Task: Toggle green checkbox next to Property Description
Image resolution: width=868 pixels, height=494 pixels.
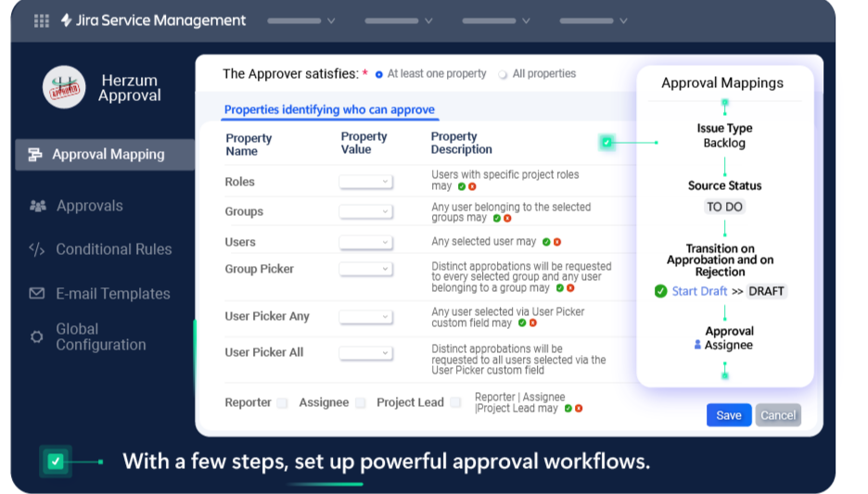Action: [x=606, y=142]
